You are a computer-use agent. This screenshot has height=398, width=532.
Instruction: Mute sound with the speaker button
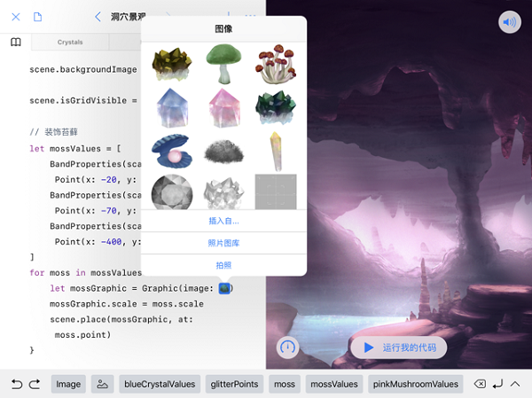[x=509, y=22]
